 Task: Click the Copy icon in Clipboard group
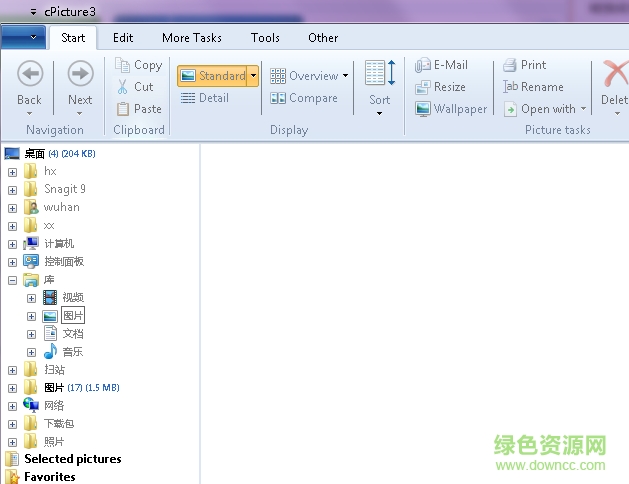click(124, 65)
